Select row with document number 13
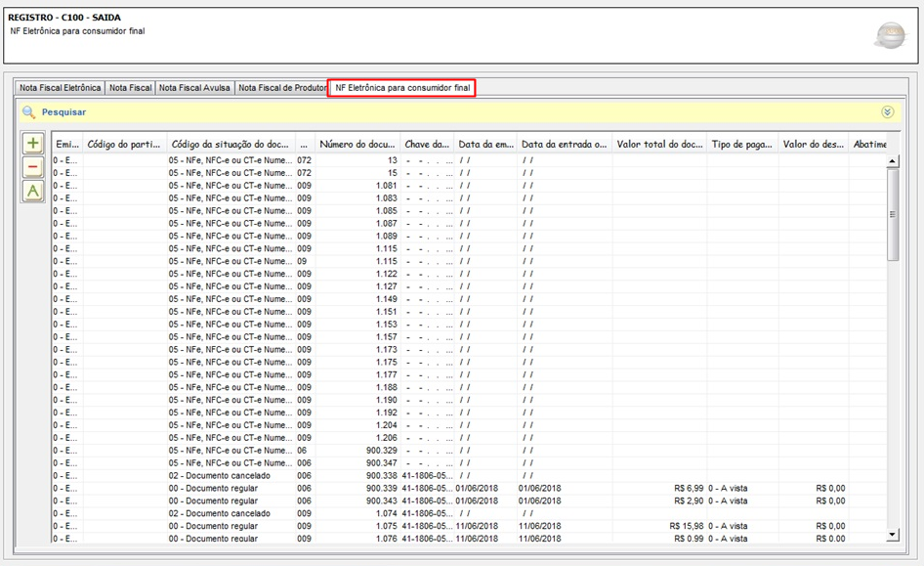Screen dimensions: 924x566 [469, 160]
